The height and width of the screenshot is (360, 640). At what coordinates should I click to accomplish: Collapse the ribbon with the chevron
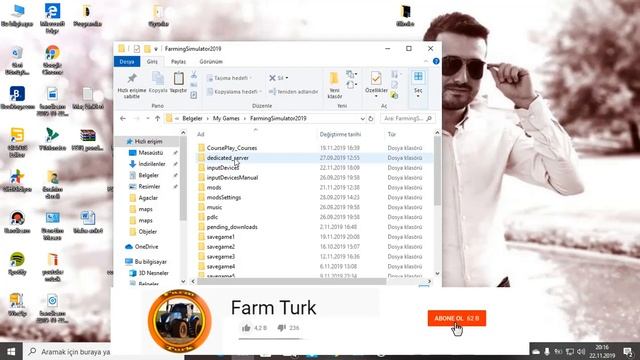tap(426, 61)
